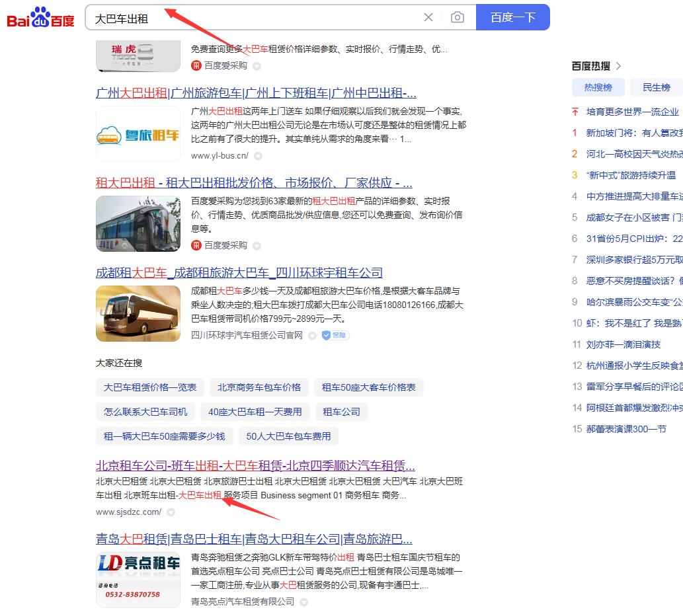Screen dimensions: 683x616
Task: Open hot search 中方推进提高大排量车
Action: (x=635, y=196)
